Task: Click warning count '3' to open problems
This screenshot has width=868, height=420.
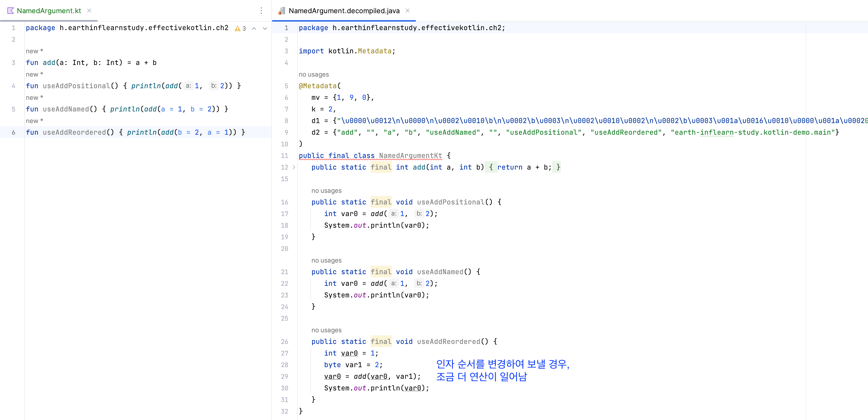Action: (244, 29)
